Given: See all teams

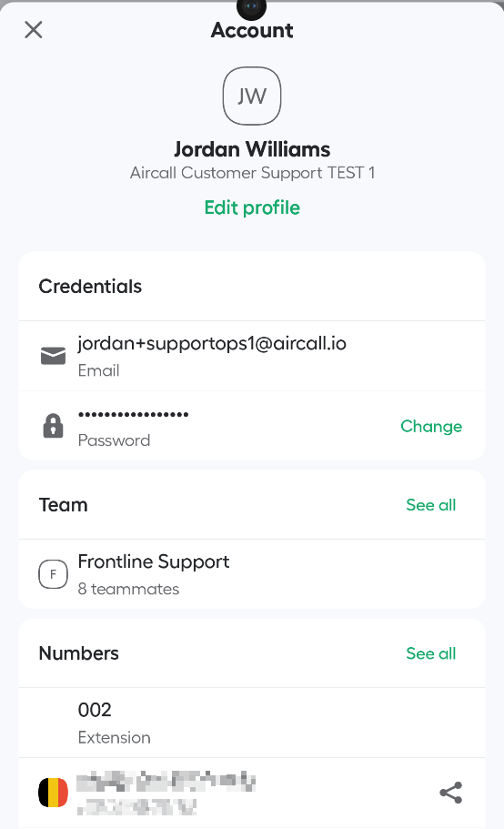Looking at the screenshot, I should pyautogui.click(x=430, y=505).
